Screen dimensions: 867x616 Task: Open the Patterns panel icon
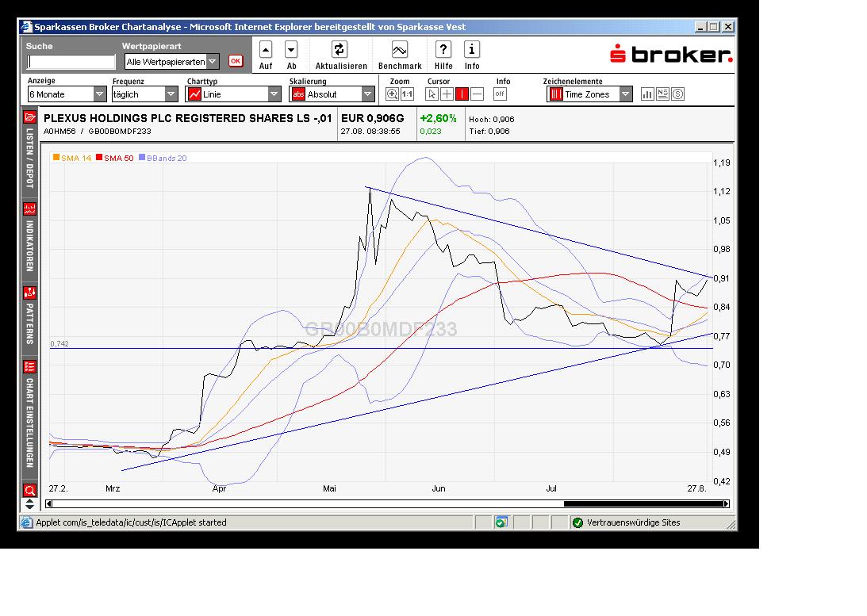coord(30,293)
